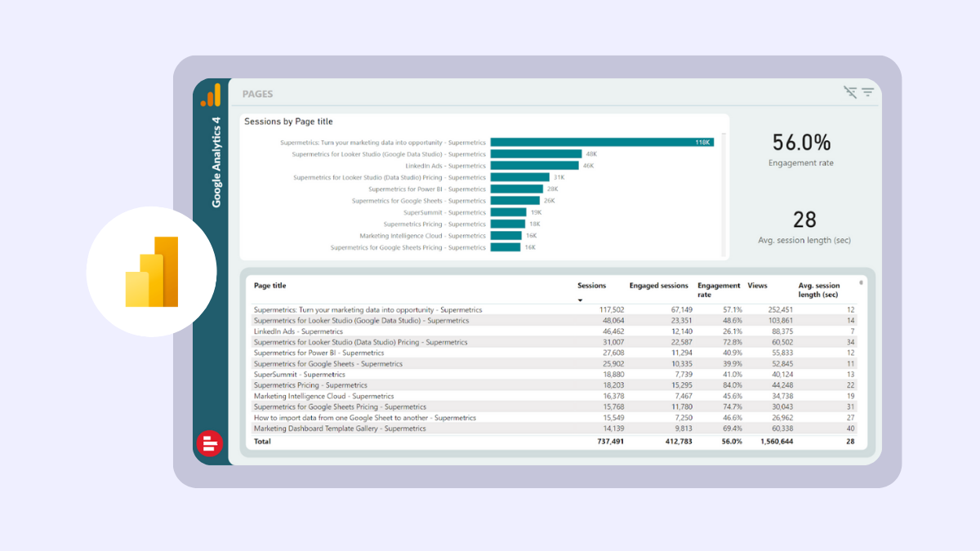Click the red Supermetrics logo icon
This screenshot has height=551, width=980.
click(210, 443)
